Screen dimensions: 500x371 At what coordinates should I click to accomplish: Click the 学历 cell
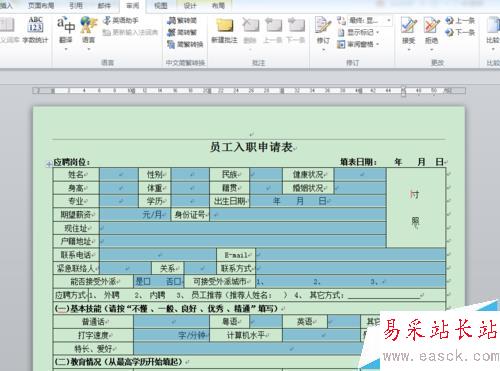point(155,201)
